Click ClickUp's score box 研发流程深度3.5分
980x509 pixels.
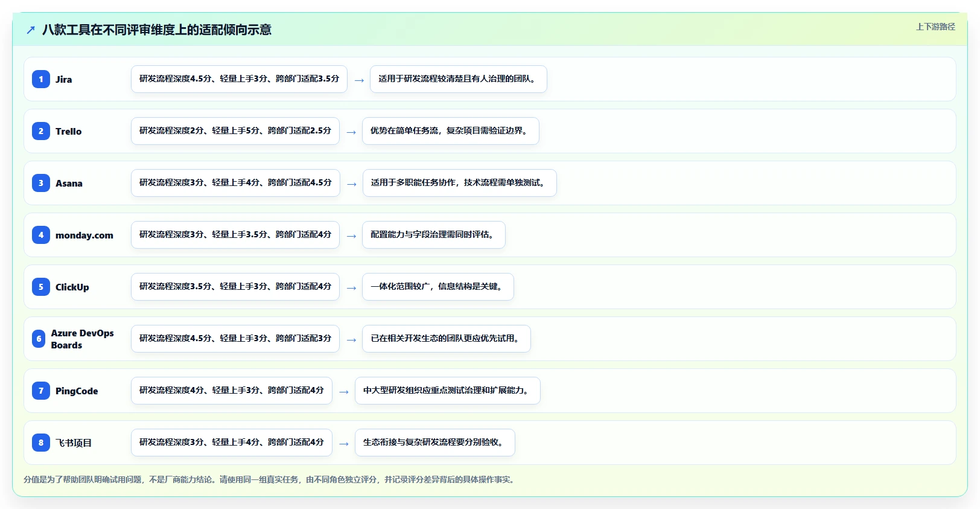[235, 287]
